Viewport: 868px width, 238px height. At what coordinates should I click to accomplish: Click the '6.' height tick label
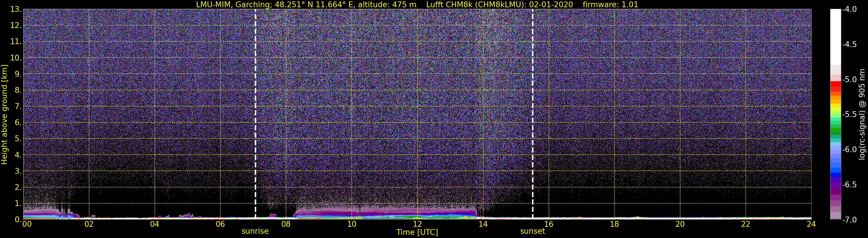[x=18, y=123]
